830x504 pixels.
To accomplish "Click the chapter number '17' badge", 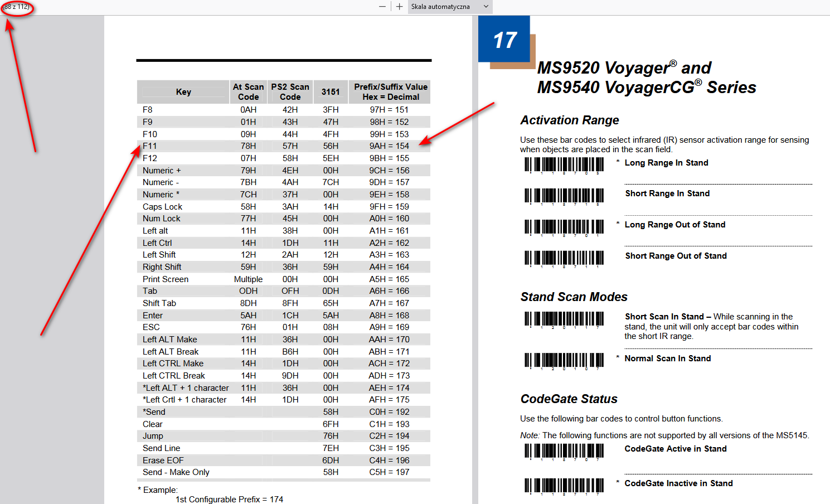I will coord(503,38).
